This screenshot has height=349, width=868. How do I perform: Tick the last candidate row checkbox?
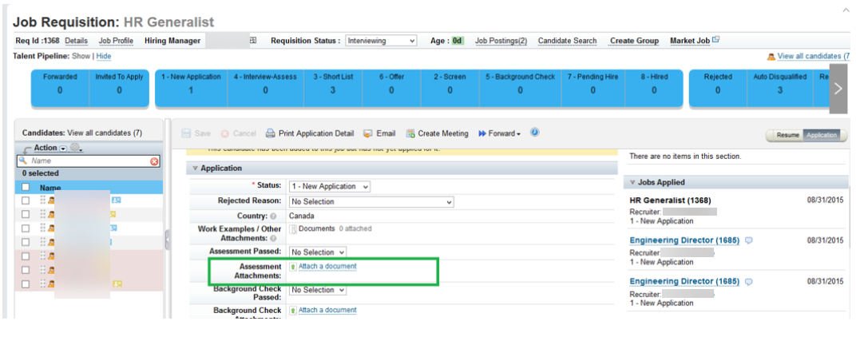(x=26, y=284)
